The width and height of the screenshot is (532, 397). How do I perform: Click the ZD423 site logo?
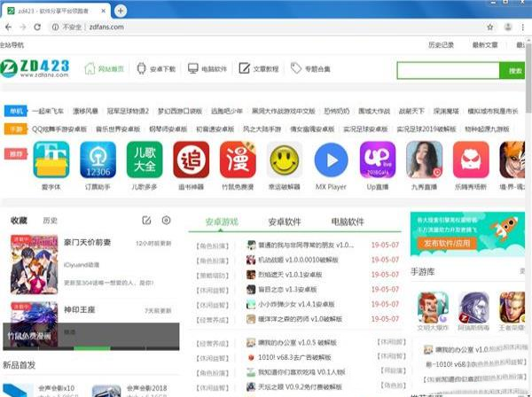pyautogui.click(x=35, y=68)
